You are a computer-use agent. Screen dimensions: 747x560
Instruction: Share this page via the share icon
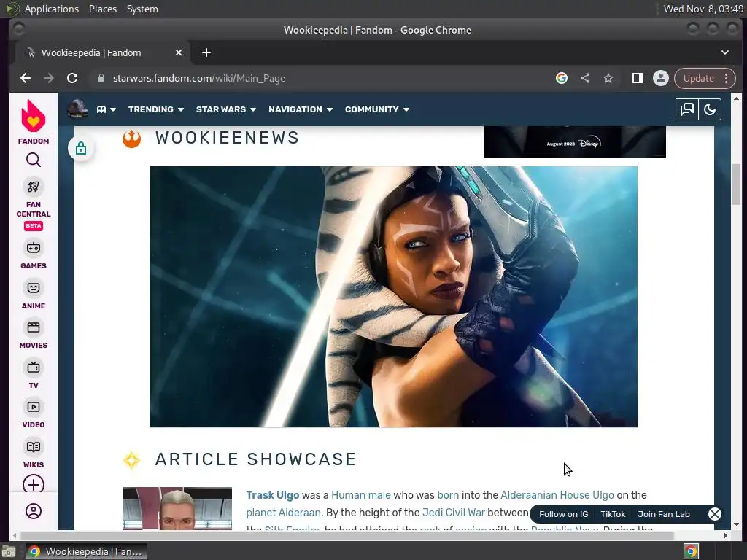585,78
